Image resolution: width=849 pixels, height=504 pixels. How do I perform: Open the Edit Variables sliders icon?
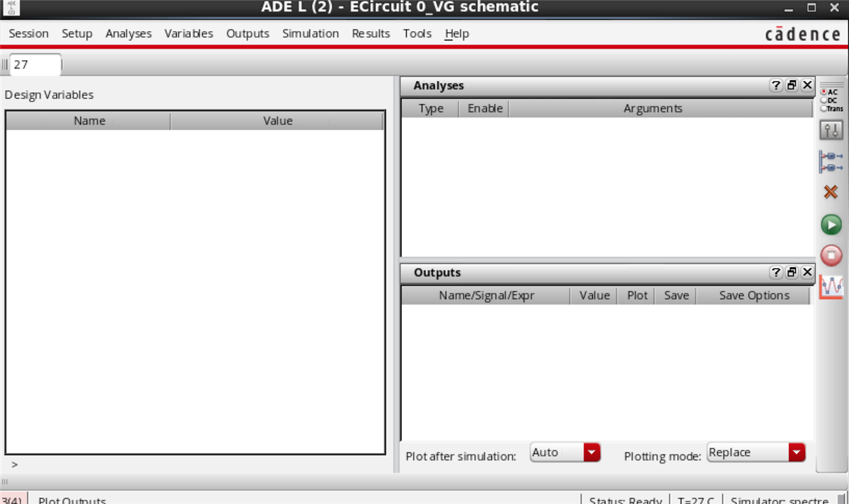tap(831, 130)
